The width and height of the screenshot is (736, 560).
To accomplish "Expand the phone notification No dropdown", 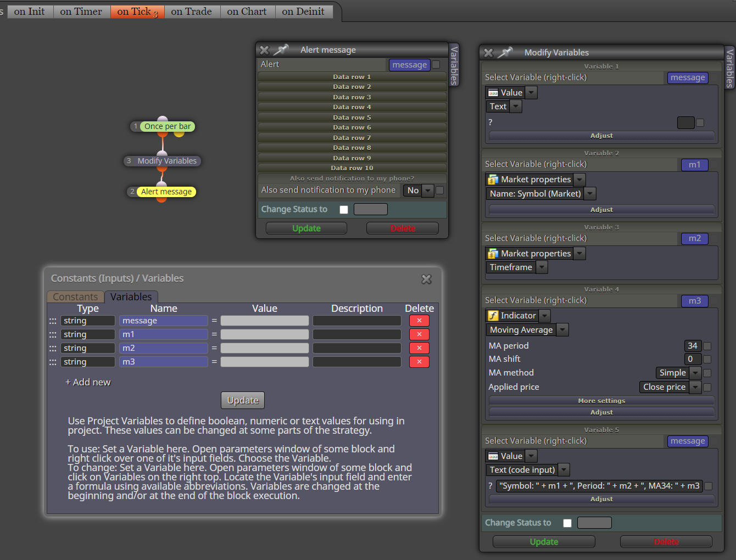I will tap(428, 191).
